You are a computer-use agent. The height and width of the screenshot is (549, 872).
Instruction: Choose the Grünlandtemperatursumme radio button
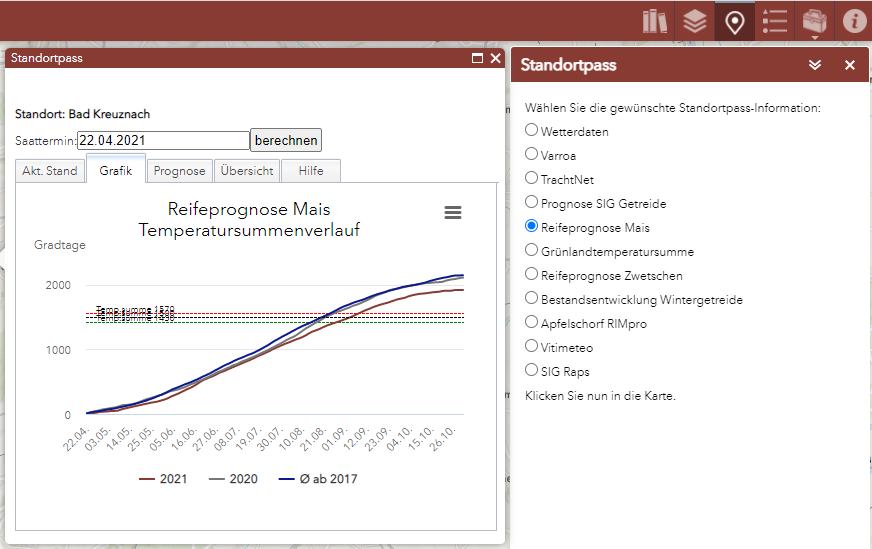click(532, 250)
